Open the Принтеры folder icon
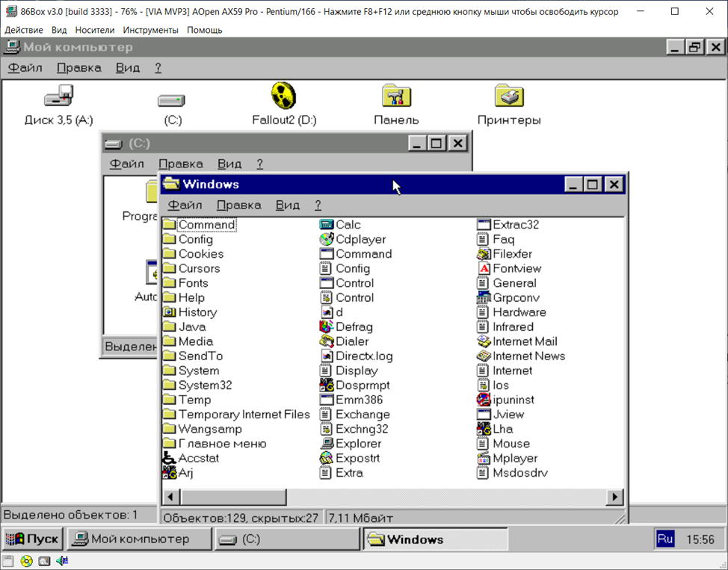 coord(508,97)
